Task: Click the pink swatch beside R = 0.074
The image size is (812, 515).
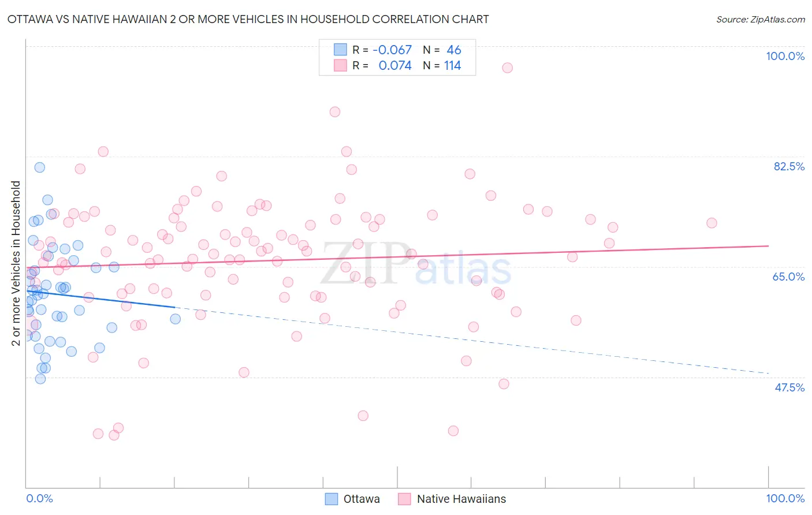Action: pyautogui.click(x=340, y=65)
